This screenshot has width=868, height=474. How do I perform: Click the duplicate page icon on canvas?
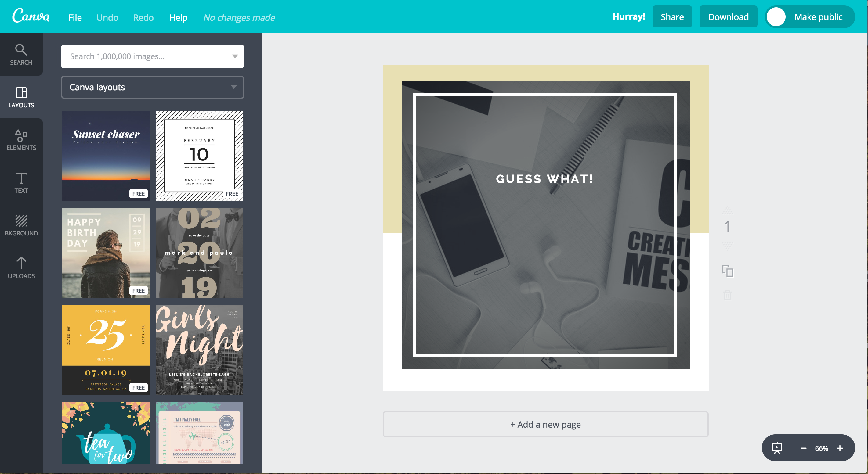(729, 270)
